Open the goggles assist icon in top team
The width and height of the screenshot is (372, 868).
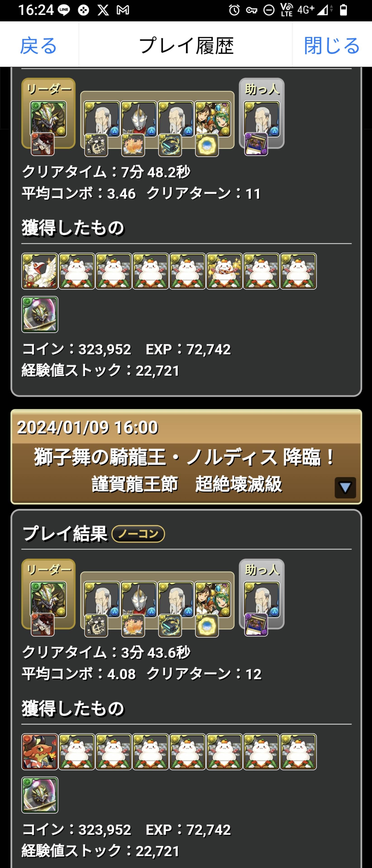tap(170, 145)
